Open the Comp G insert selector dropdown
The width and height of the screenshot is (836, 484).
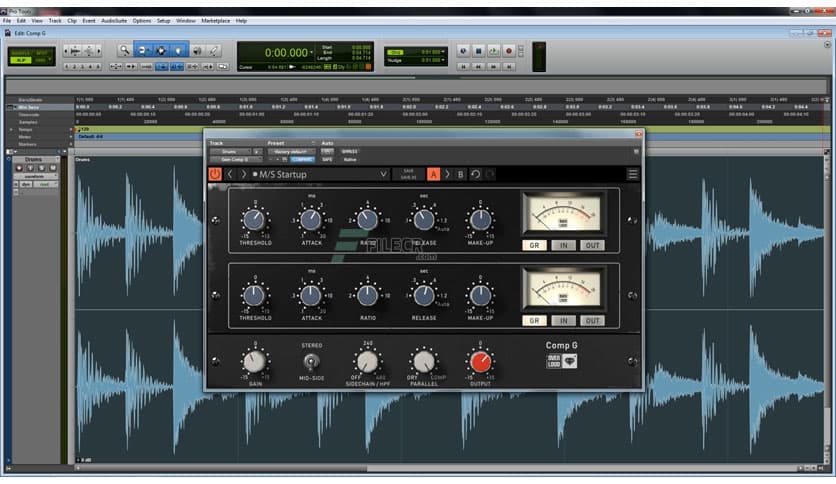(x=235, y=160)
